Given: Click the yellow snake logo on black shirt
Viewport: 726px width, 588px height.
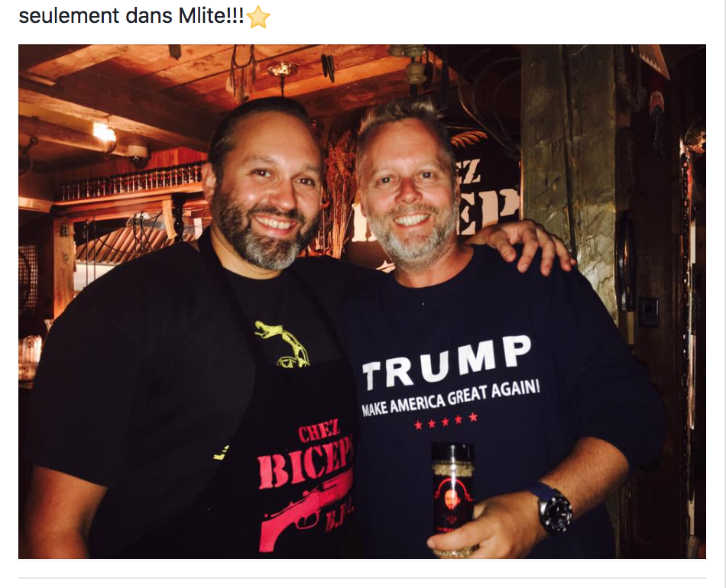Looking at the screenshot, I should 283,344.
